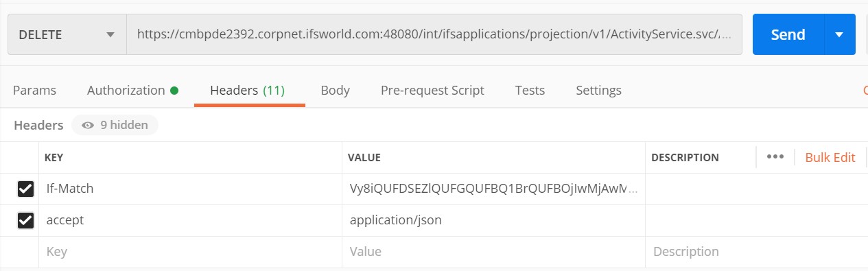This screenshot has height=271, width=868.
Task: Click the empty Key placeholder cell
Action: pos(190,252)
